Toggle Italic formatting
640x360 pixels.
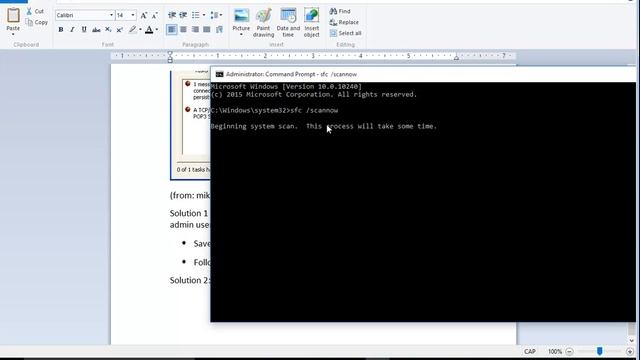click(x=72, y=29)
